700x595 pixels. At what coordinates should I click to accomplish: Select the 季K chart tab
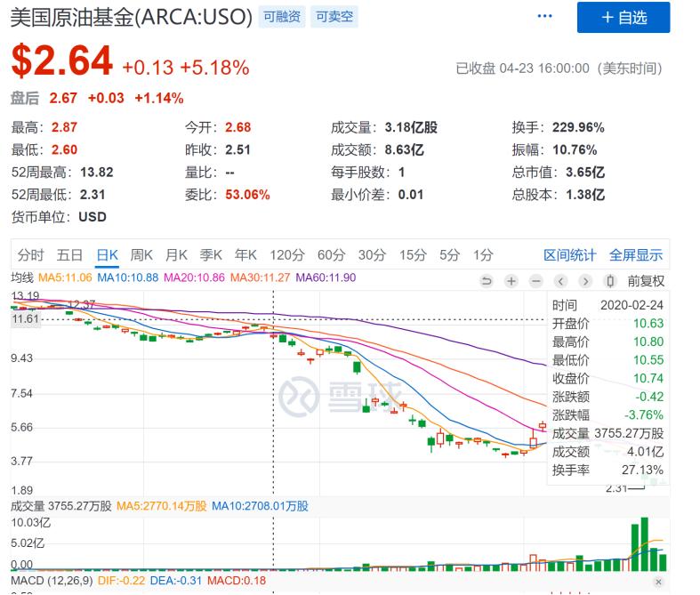pyautogui.click(x=211, y=255)
